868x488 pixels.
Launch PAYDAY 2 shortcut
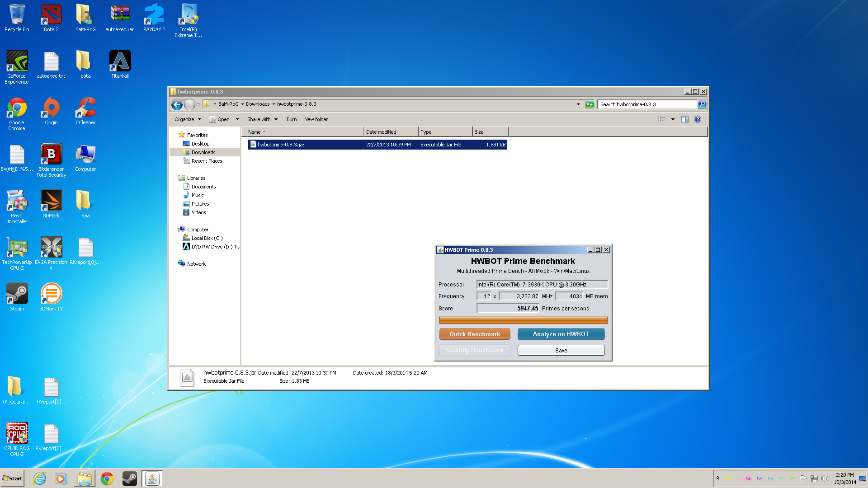point(154,18)
